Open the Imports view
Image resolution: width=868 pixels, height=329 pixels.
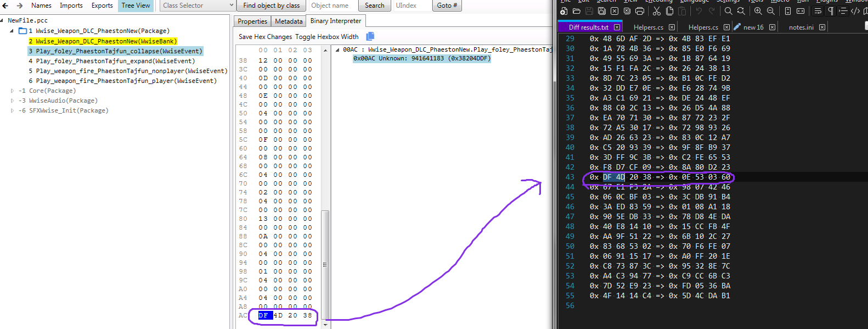(71, 5)
